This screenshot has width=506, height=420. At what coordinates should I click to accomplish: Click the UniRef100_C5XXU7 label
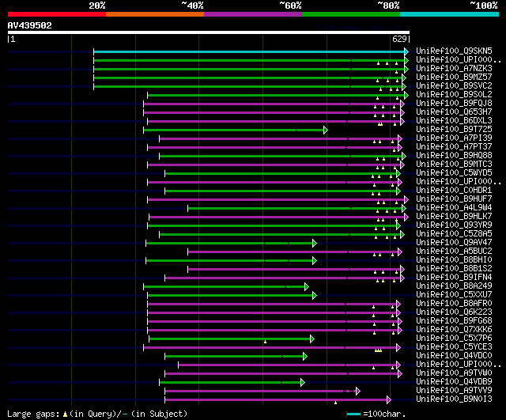[x=454, y=295]
